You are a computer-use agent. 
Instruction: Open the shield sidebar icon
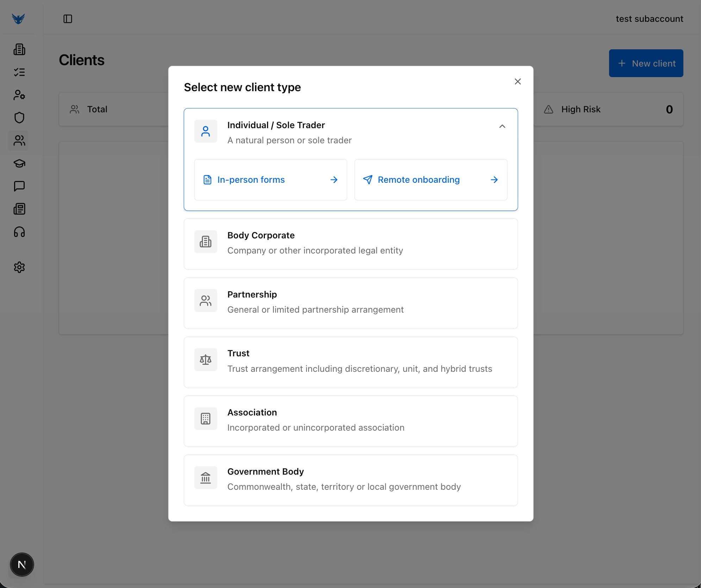19,118
